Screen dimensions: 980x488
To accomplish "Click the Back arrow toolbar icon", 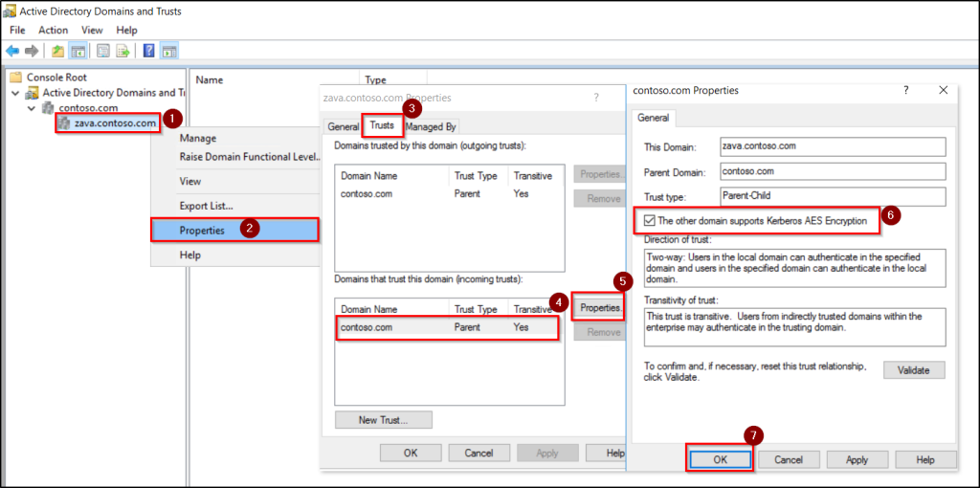I will pos(12,52).
